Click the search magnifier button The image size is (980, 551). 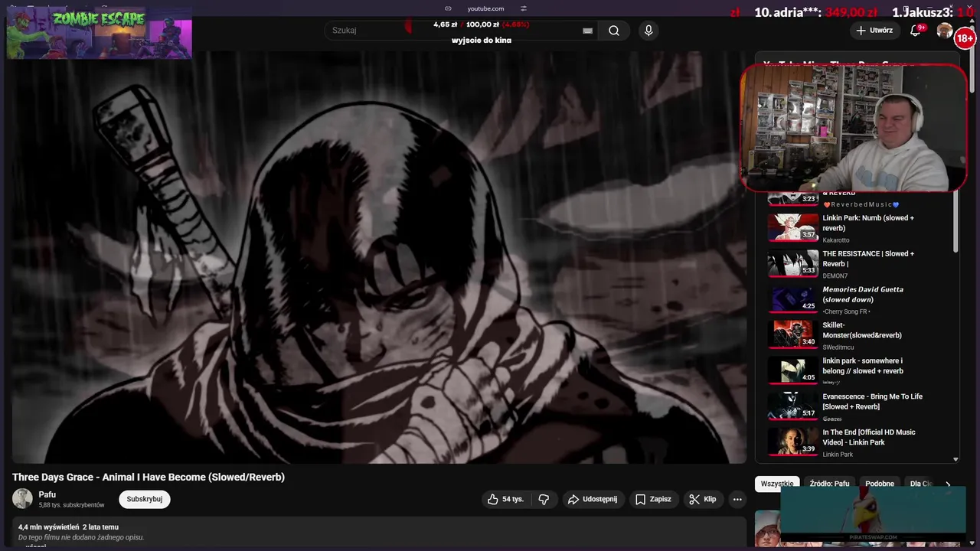(614, 31)
